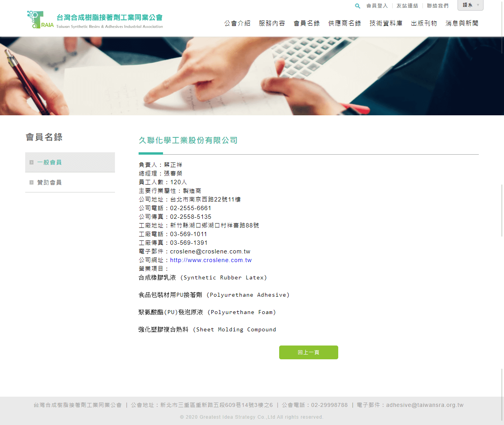504x425 pixels.
Task: Click the green 回上一頁 button
Action: [309, 352]
